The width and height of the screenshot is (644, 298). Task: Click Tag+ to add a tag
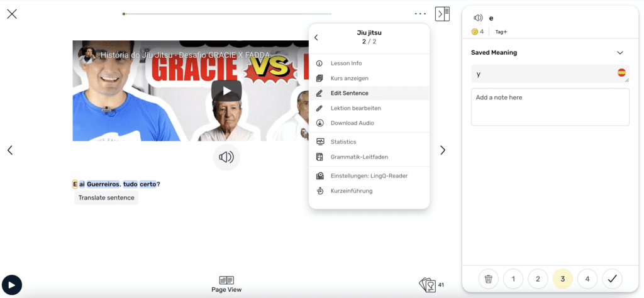click(501, 31)
